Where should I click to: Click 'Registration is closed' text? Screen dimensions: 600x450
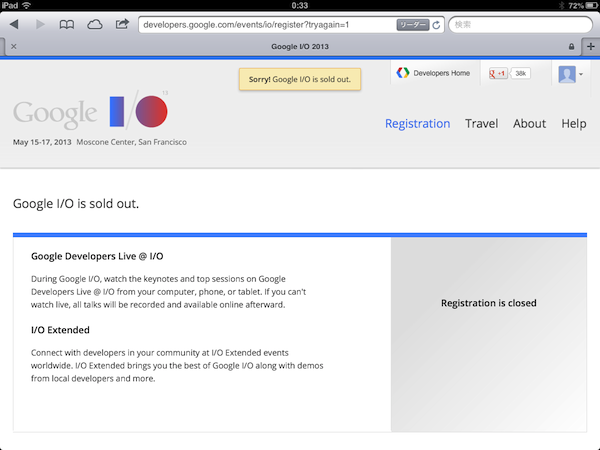(x=489, y=303)
